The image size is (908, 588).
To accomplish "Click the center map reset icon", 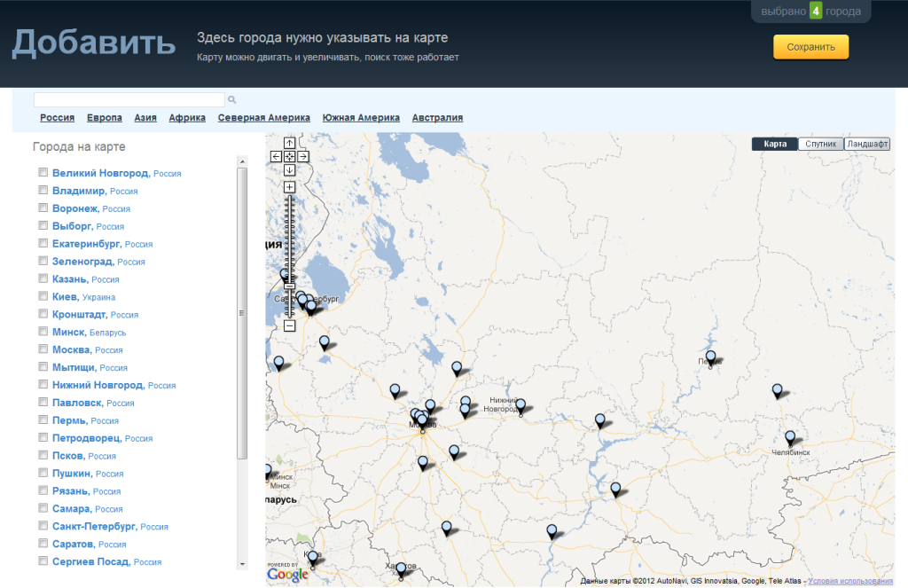I will coord(289,157).
